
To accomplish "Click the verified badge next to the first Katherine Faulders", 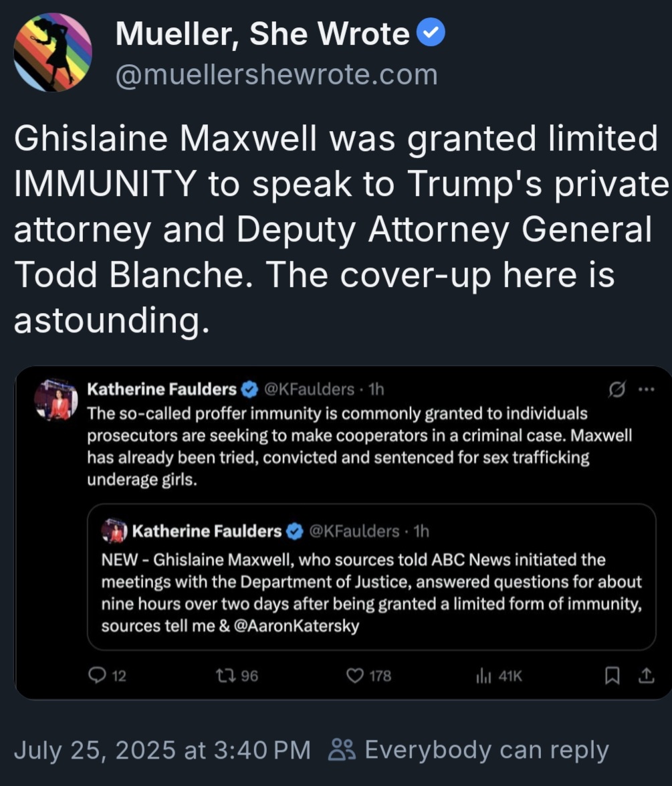I will click(x=251, y=389).
